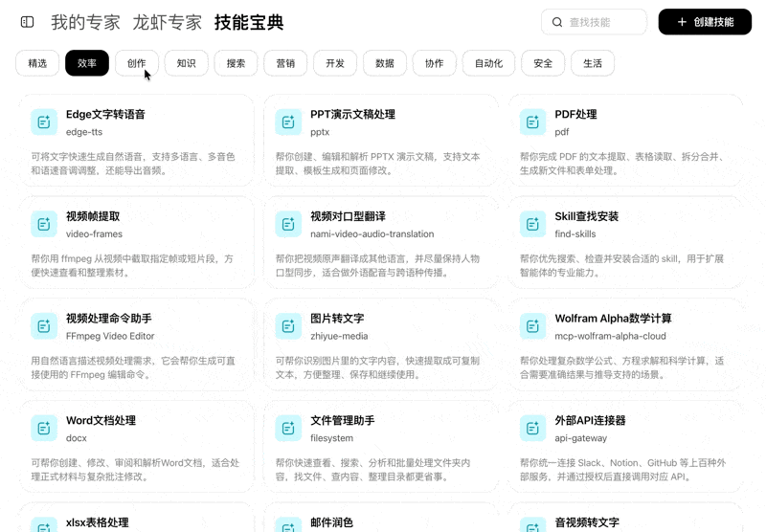Click the FFmpeg Video Editor subtitle
Image resolution: width=766 pixels, height=532 pixels.
point(110,336)
